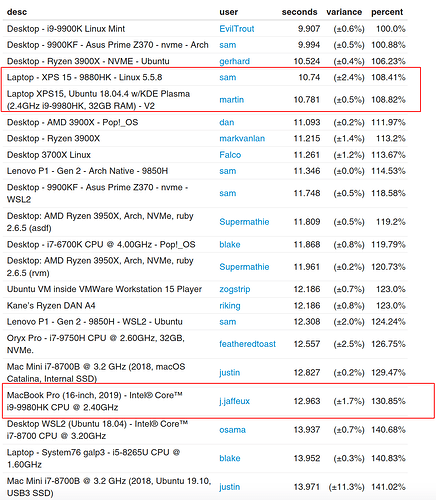Open blake link for i7-6700K desktop row
Viewport: 436px width, 500px height.
pyautogui.click(x=230, y=245)
